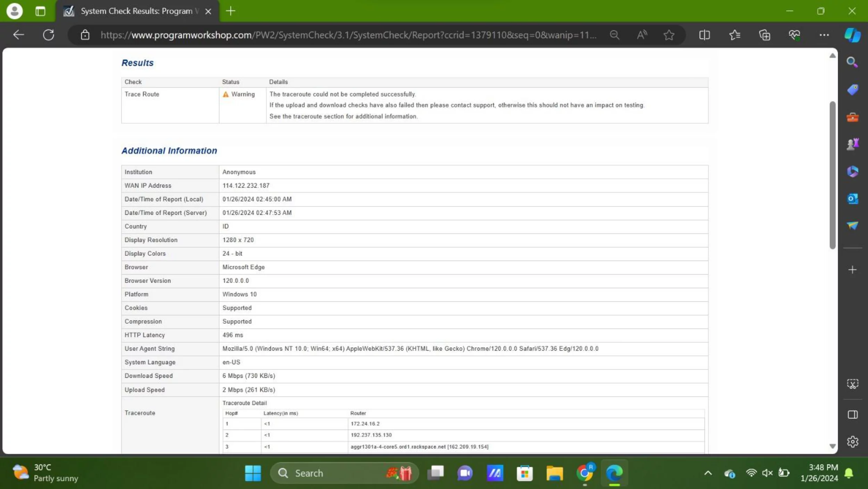Open Collections in Edge toolbar
This screenshot has width=868, height=489.
coord(765,35)
